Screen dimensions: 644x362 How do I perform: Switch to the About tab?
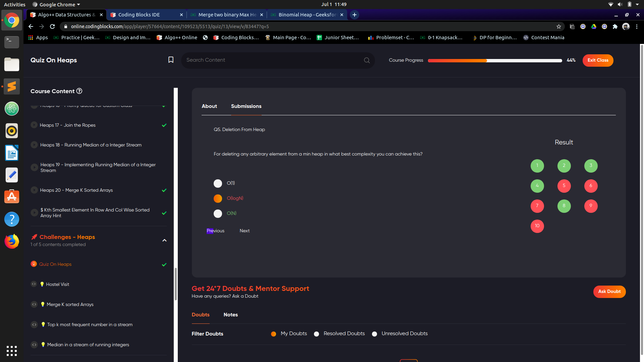pos(209,106)
